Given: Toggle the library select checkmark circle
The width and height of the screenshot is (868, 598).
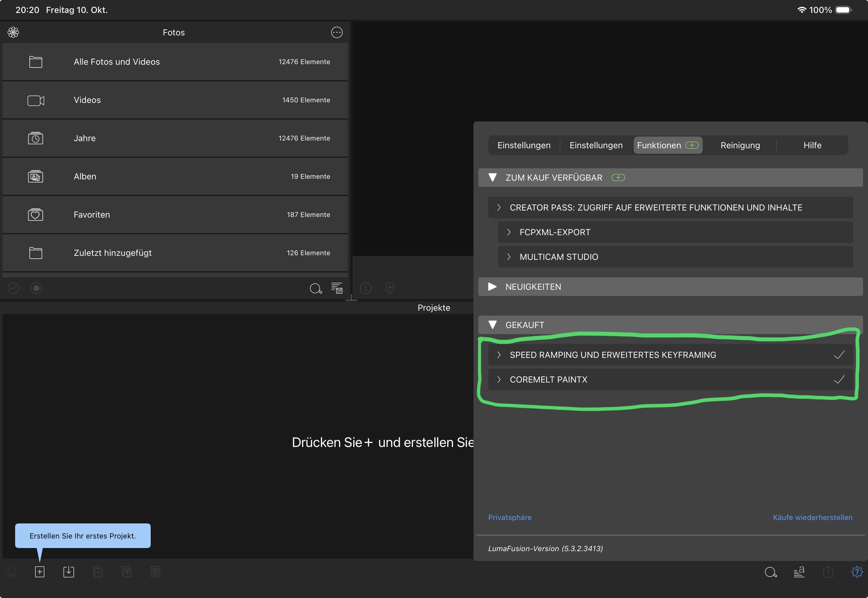Looking at the screenshot, I should click(x=14, y=288).
